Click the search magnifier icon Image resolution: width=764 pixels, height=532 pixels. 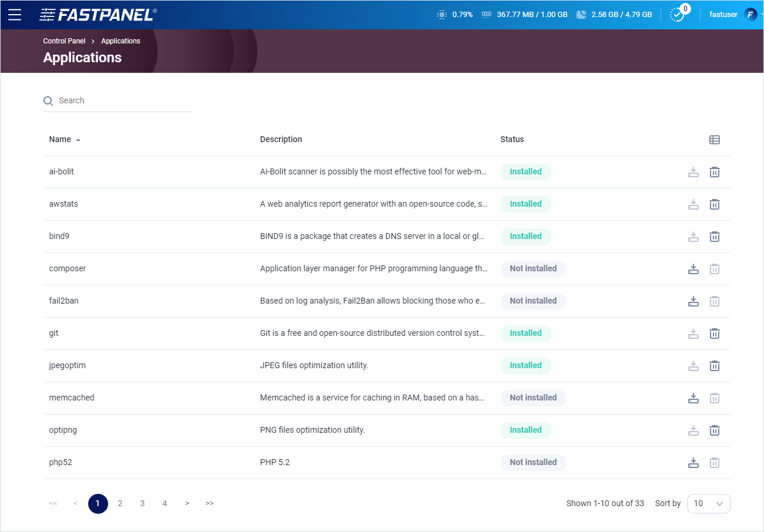click(48, 101)
